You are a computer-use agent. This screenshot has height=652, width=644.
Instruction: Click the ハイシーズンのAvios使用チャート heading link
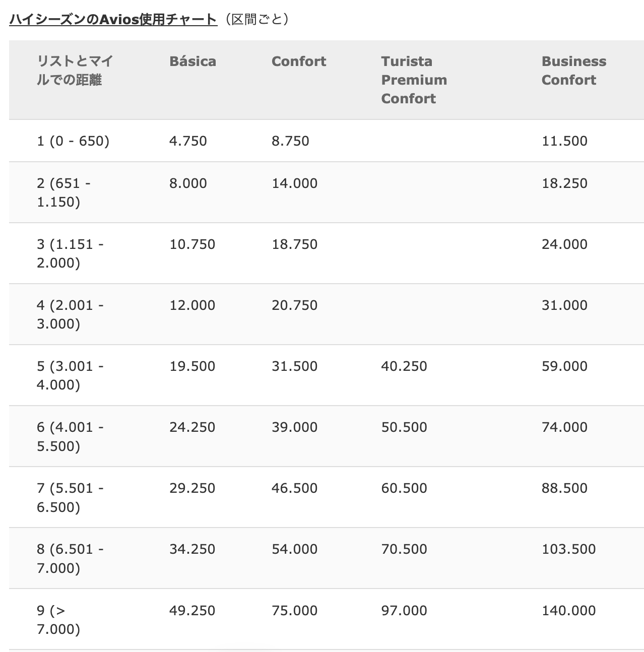[113, 20]
